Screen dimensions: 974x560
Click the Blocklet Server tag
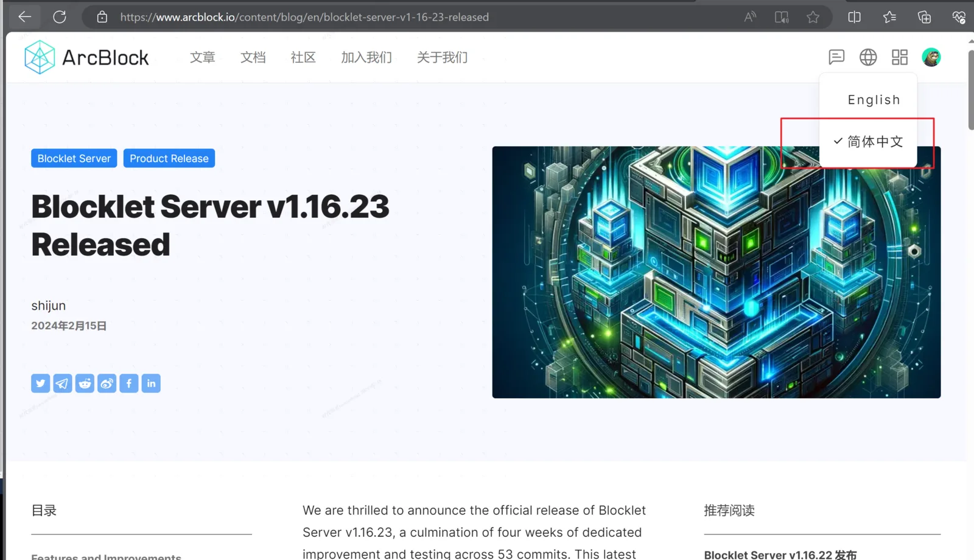(74, 158)
